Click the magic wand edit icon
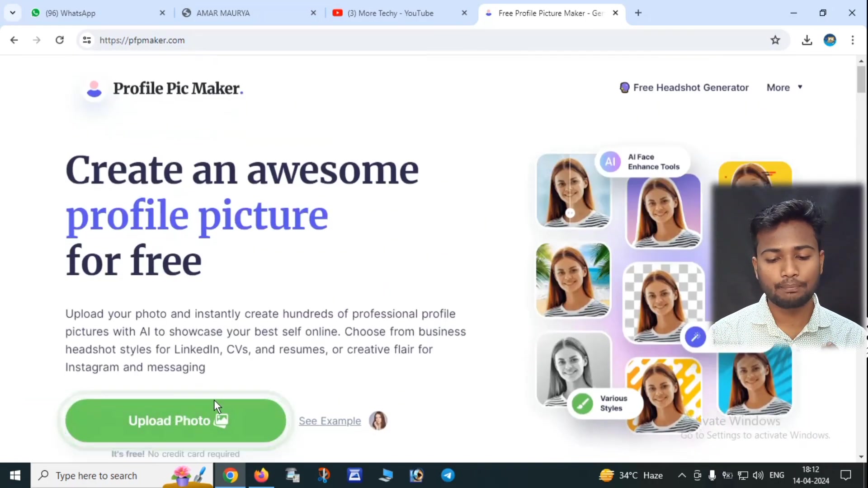 pyautogui.click(x=695, y=337)
